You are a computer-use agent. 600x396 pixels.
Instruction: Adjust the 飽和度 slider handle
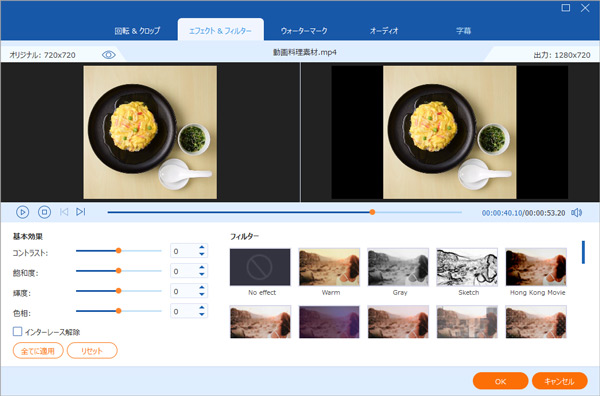click(119, 271)
